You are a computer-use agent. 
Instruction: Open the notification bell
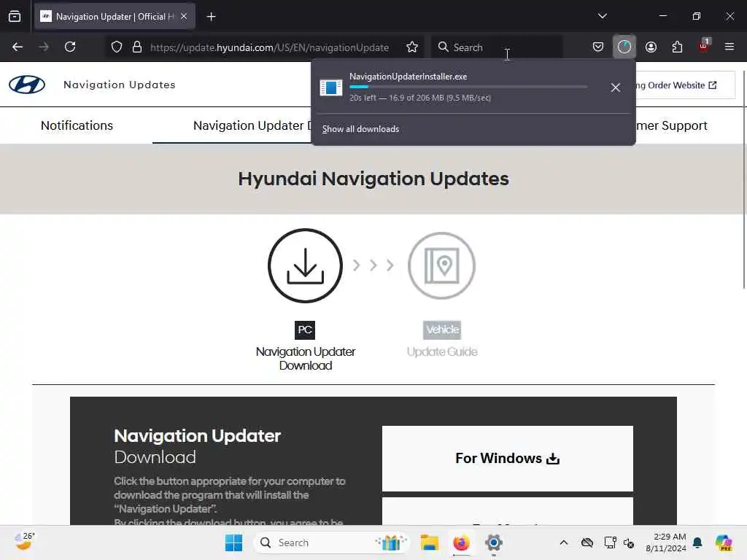pyautogui.click(x=697, y=542)
